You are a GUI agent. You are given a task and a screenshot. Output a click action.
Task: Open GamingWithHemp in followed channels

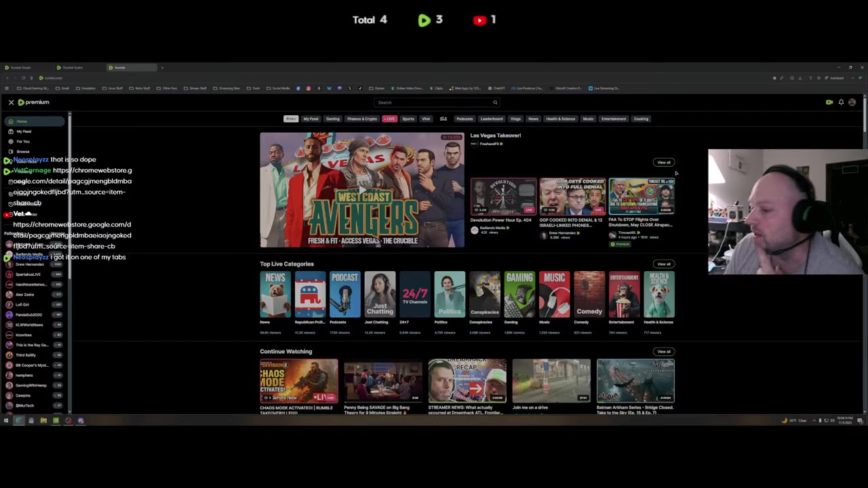34,385
